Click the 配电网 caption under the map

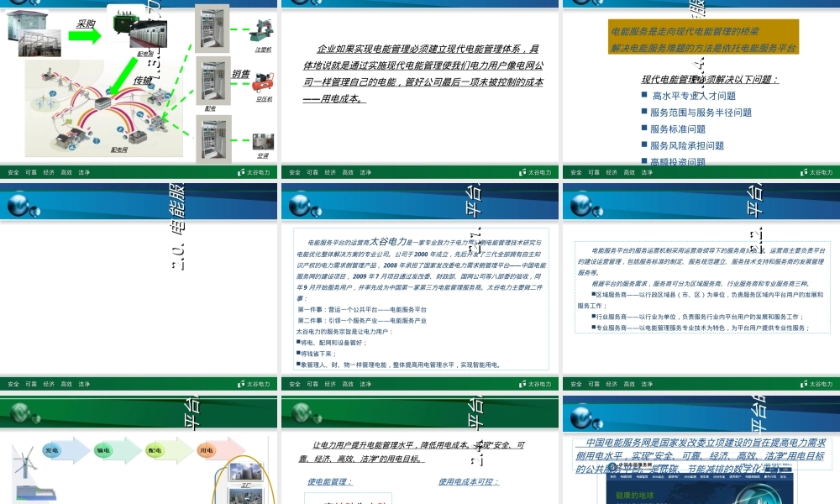119,150
